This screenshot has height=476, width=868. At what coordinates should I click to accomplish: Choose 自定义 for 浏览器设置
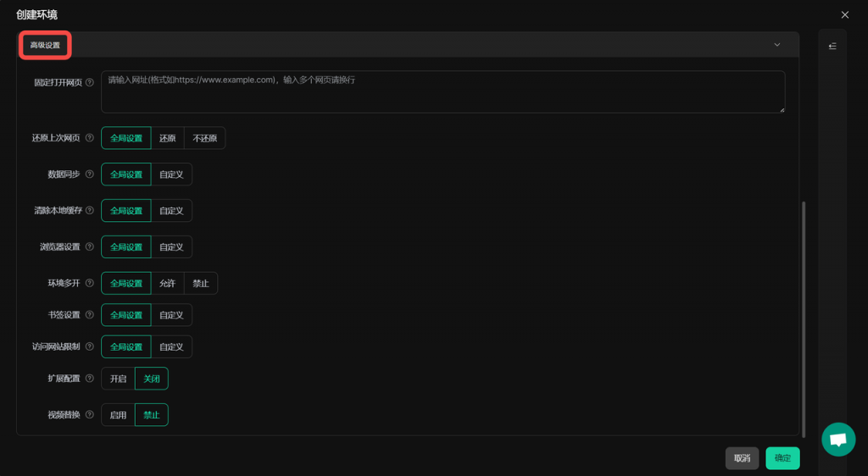pyautogui.click(x=171, y=247)
